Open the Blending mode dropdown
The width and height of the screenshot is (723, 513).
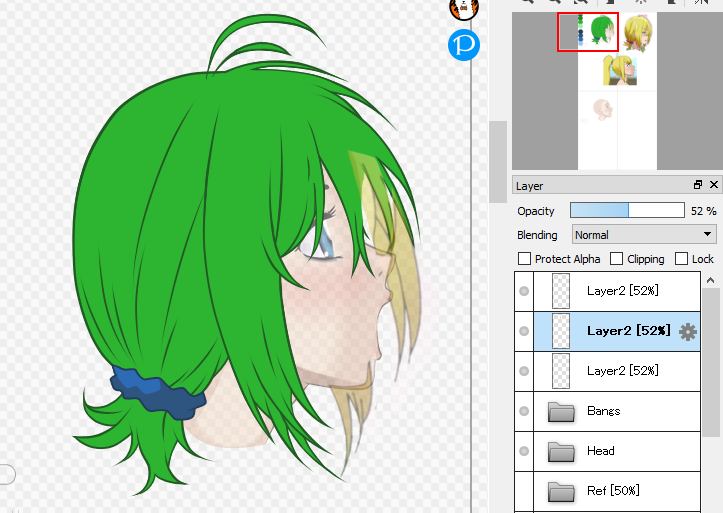[644, 235]
